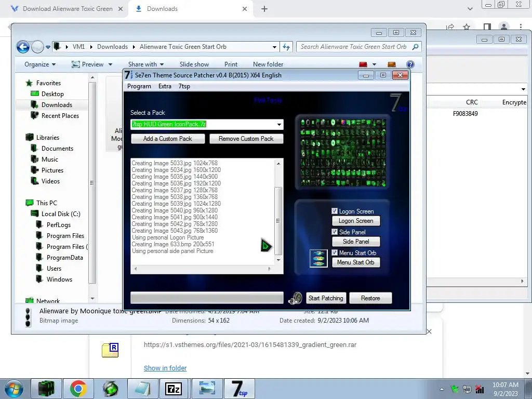The height and width of the screenshot is (399, 532).
Task: Click the 7tsp taskbar icon
Action: point(239,389)
